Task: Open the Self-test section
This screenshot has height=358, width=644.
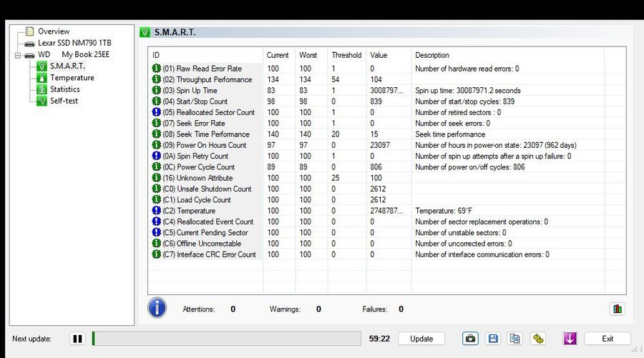Action: pyautogui.click(x=64, y=101)
